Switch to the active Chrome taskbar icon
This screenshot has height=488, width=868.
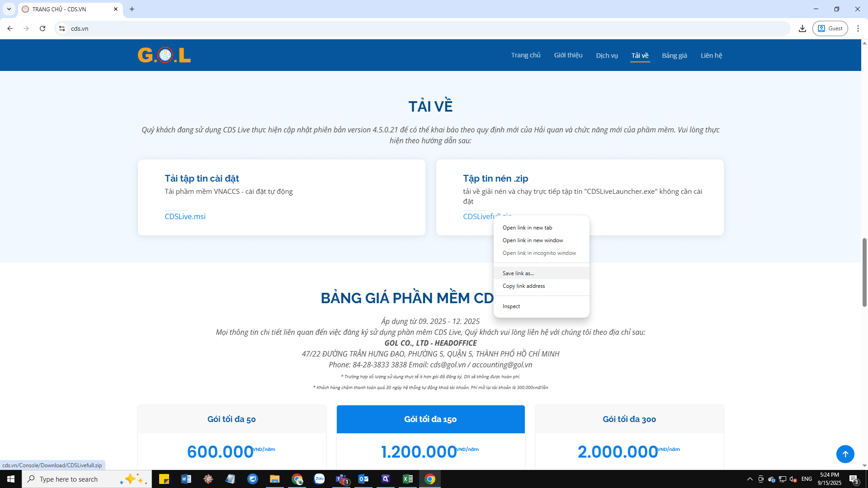[x=430, y=479]
